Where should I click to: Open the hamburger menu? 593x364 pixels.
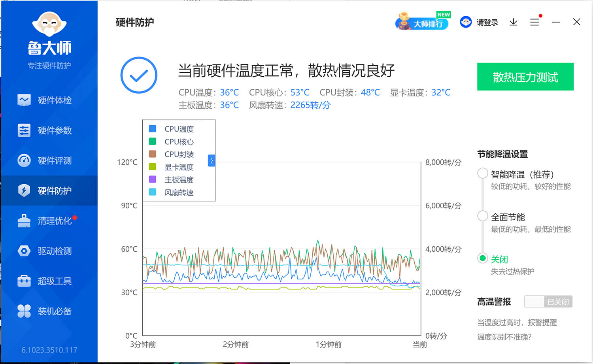coord(534,22)
